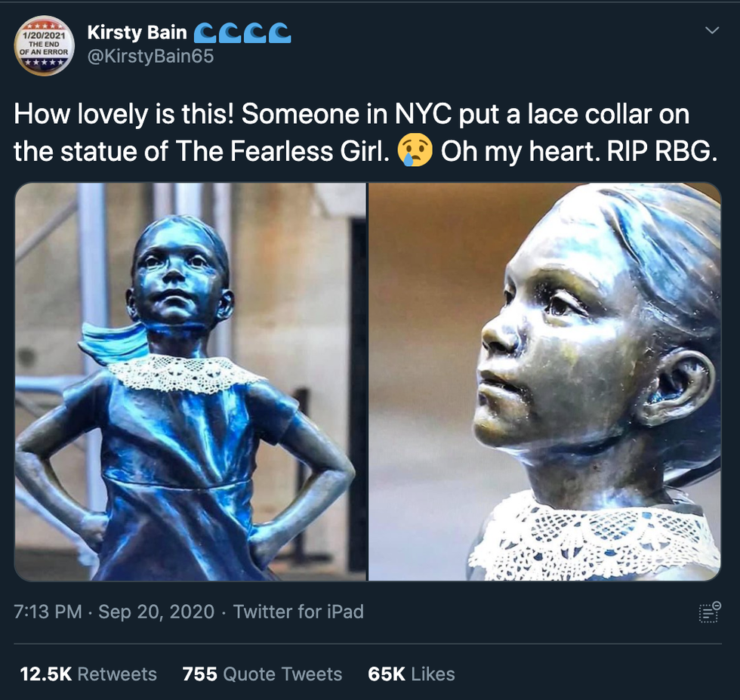Open close-up Fearless Girl face photo

(x=544, y=381)
